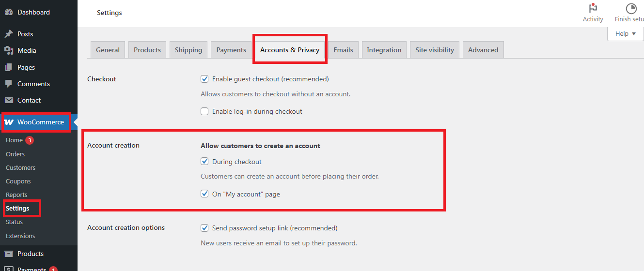Click the Contact envelope icon

9,100
